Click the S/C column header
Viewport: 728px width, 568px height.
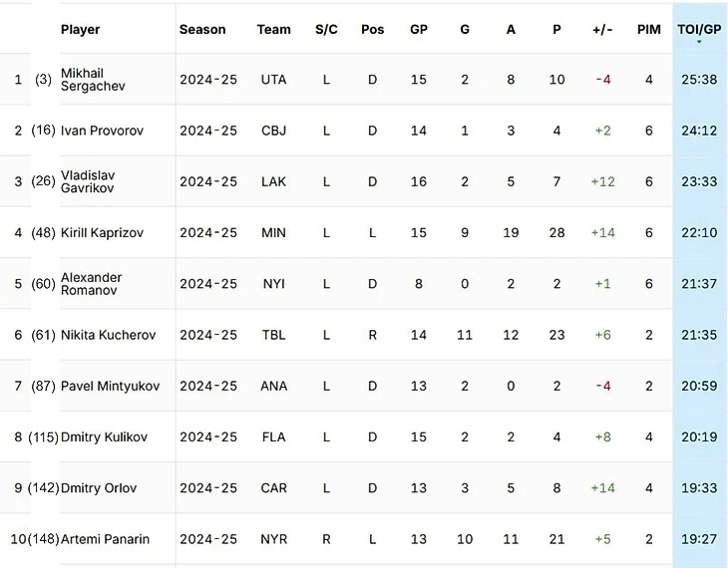(326, 30)
